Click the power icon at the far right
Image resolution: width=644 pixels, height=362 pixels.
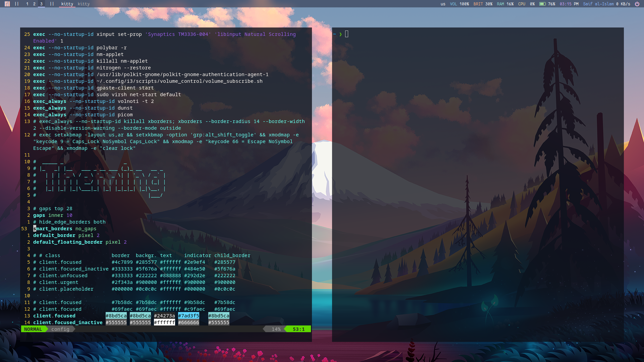point(637,4)
